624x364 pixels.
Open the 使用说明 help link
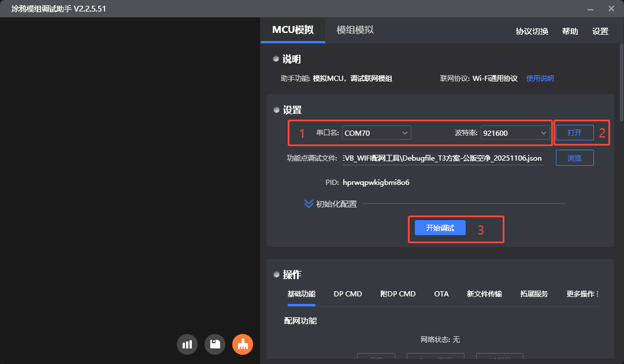(540, 77)
